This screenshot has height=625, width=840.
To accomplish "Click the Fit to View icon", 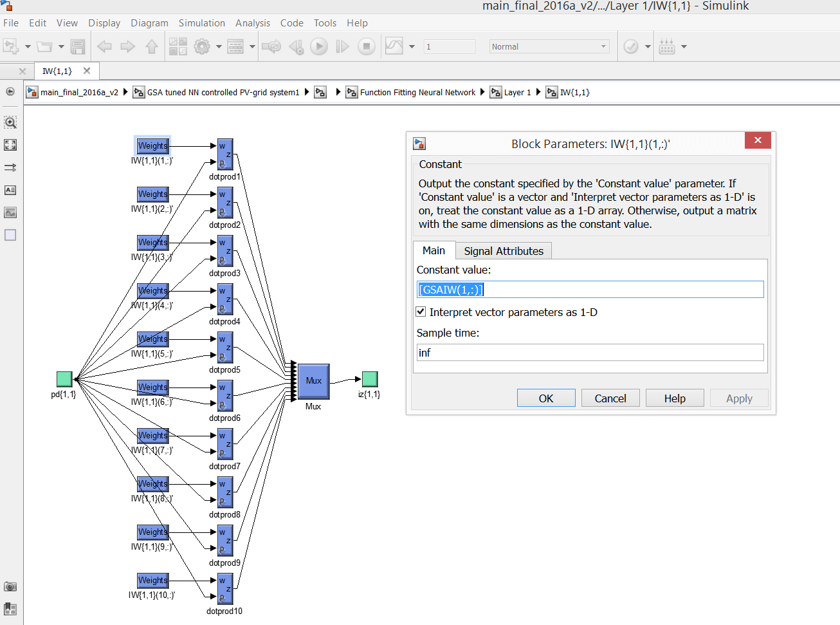I will pyautogui.click(x=10, y=145).
